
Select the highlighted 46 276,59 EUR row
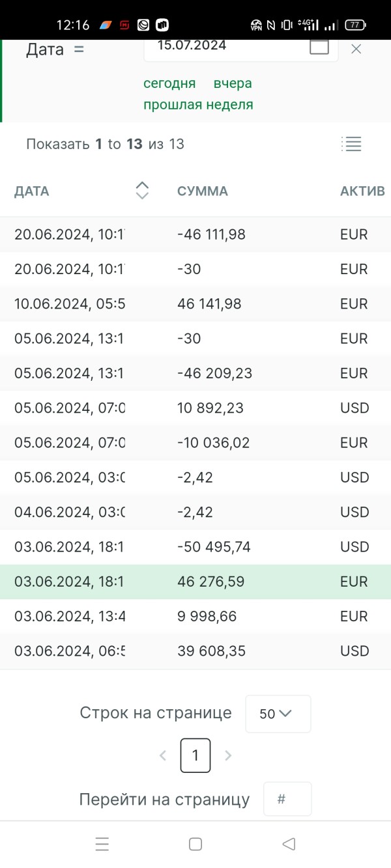pos(210,581)
